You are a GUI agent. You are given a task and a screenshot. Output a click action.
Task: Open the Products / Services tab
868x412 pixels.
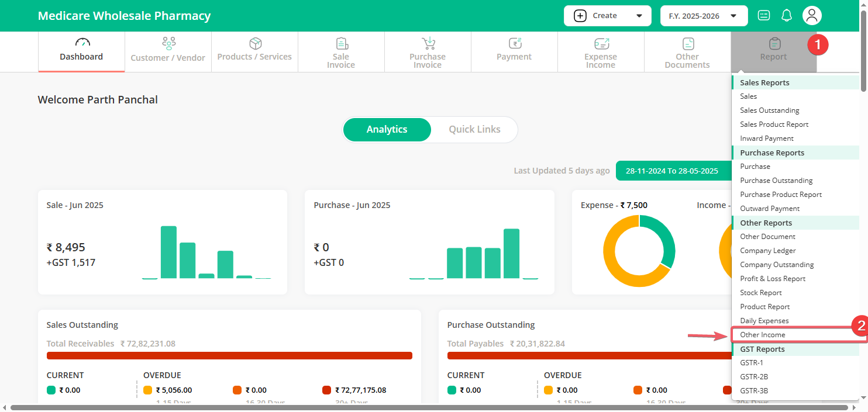click(254, 51)
